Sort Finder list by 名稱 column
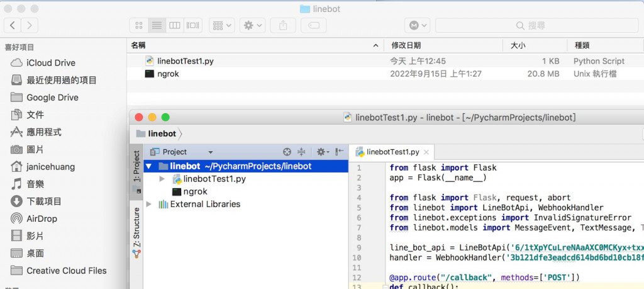 click(x=255, y=45)
